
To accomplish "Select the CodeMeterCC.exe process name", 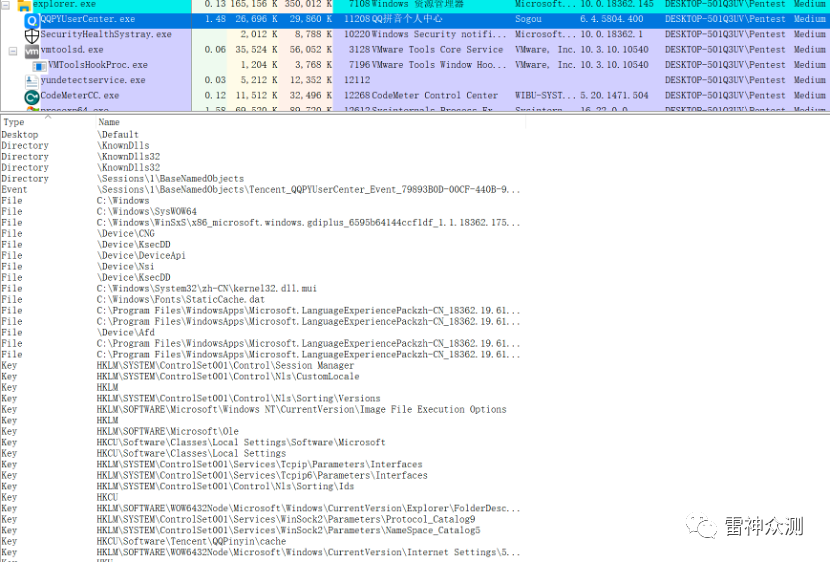I will [79, 96].
